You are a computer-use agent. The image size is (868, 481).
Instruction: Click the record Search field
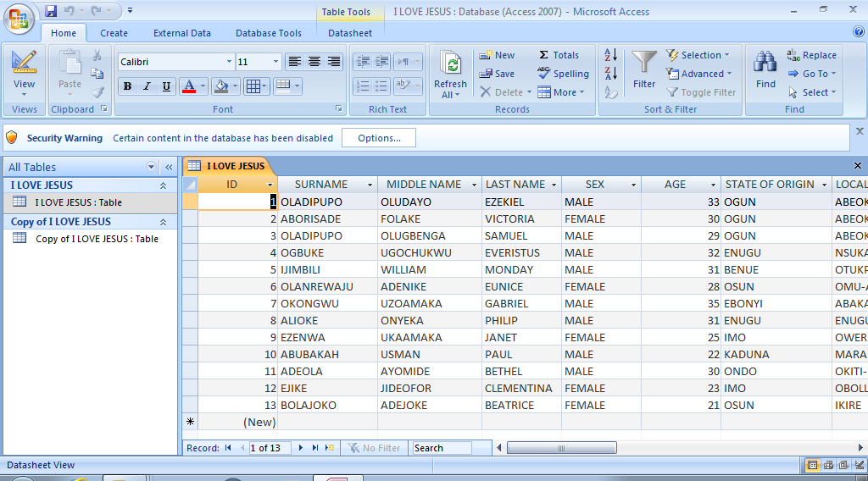pyautogui.click(x=441, y=448)
